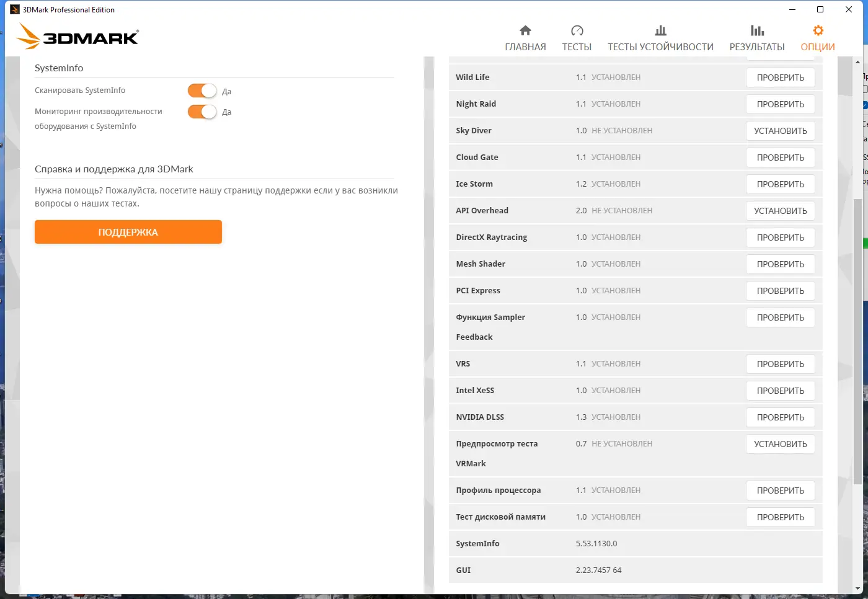Click the 3DMark logo
868x599 pixels.
pos(78,36)
